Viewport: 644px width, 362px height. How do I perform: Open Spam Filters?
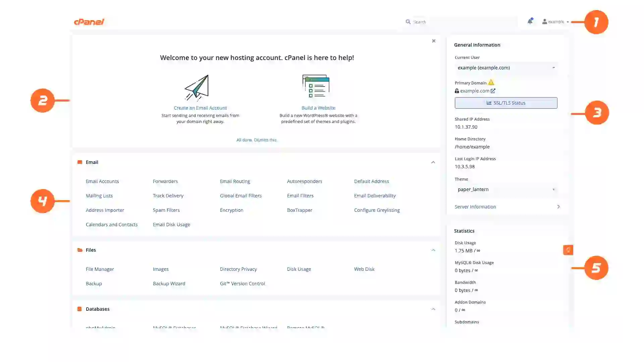coord(166,210)
